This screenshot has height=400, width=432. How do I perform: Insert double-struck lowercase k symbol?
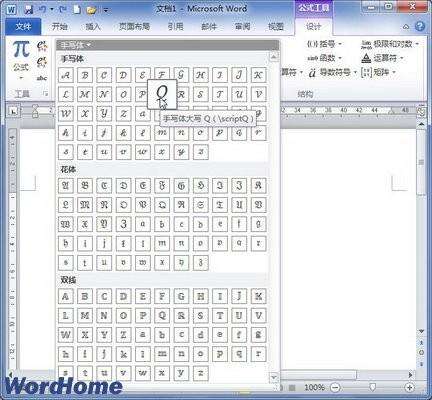pyautogui.click(x=123, y=354)
